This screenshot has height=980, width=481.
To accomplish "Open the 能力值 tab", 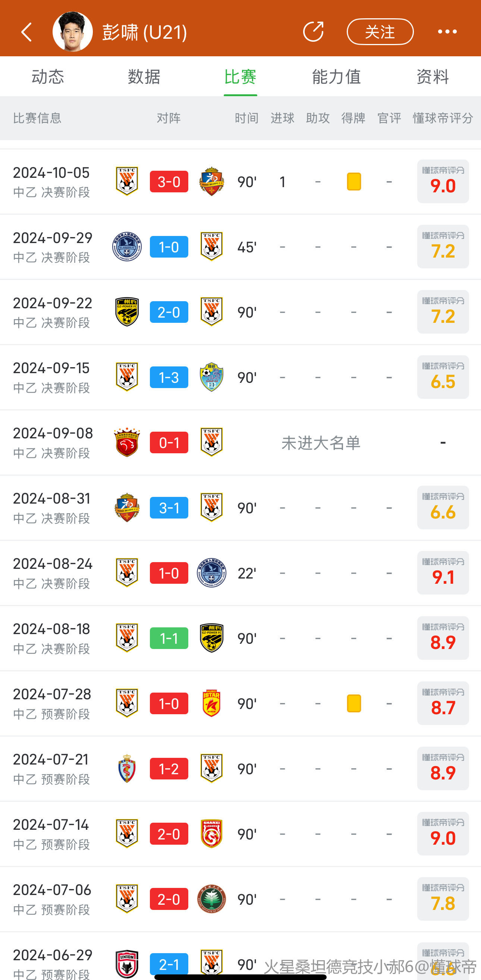I will tap(336, 77).
